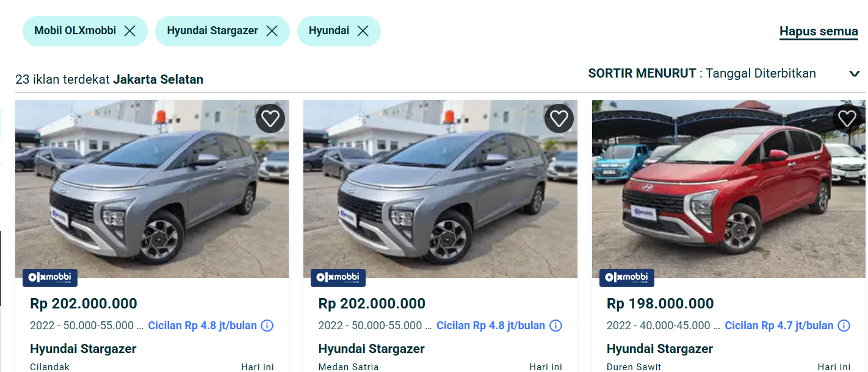Show installment info for the red Stargazer
Viewport: 868px width, 372px height.
[844, 326]
